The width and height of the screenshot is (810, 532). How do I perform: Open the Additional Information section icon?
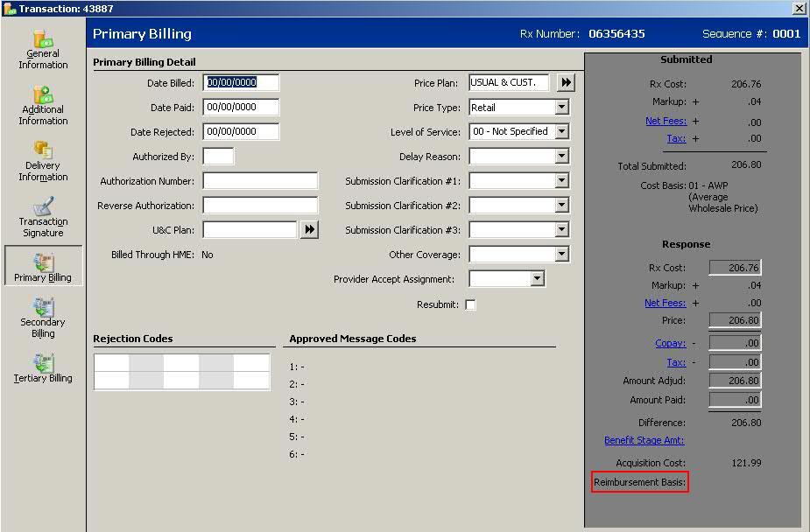click(43, 95)
